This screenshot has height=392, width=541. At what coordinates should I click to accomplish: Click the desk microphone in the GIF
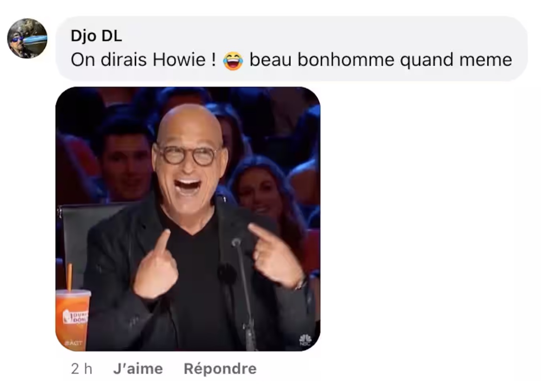(x=244, y=293)
